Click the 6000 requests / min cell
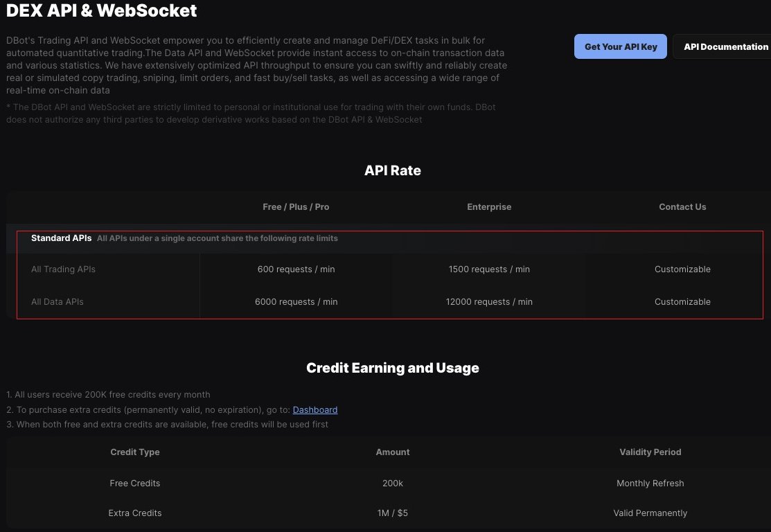 [x=296, y=301]
